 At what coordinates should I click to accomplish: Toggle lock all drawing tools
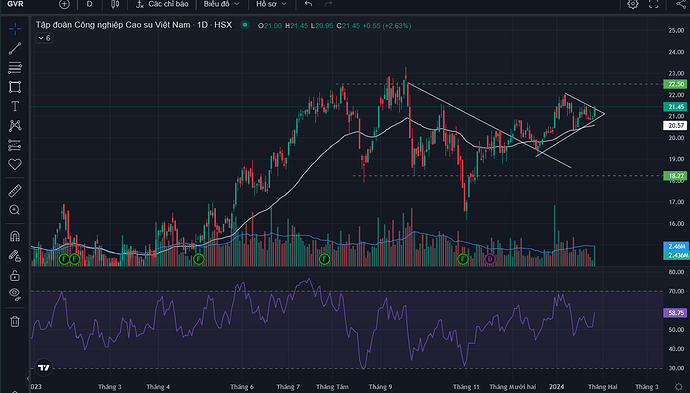point(15,275)
